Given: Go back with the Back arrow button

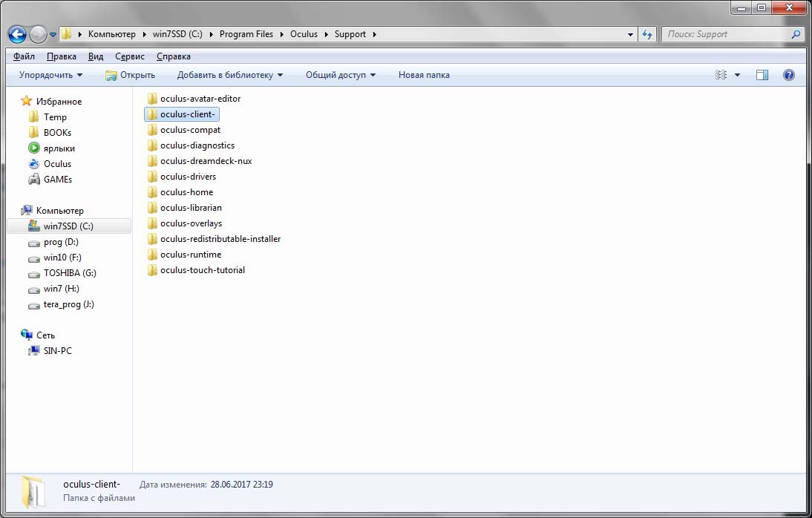Looking at the screenshot, I should point(17,34).
